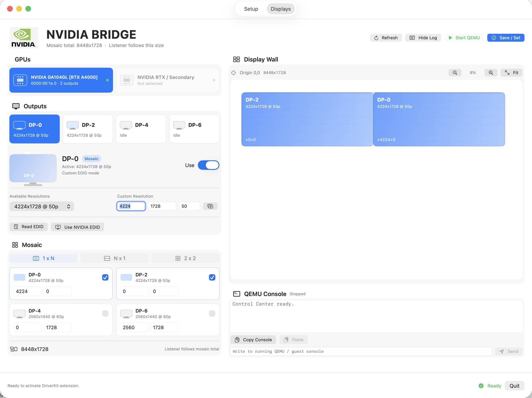Check the DP-6 mosaic checkbox

pyautogui.click(x=212, y=313)
